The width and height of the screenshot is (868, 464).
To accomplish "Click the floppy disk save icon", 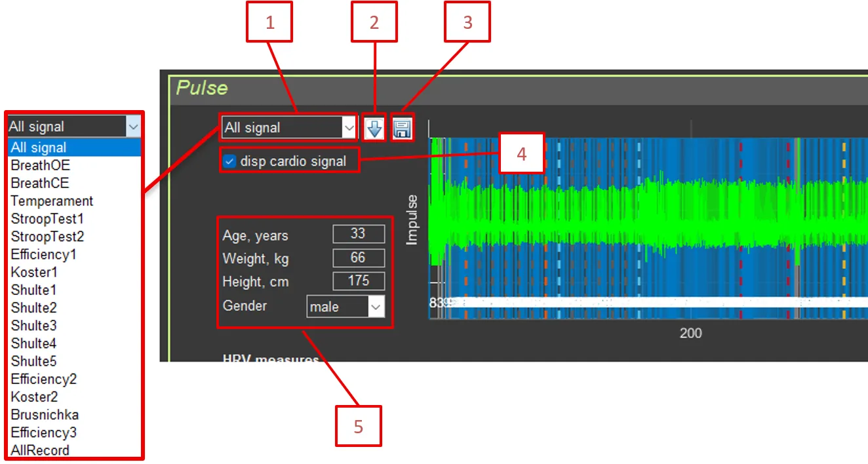I will [x=403, y=128].
